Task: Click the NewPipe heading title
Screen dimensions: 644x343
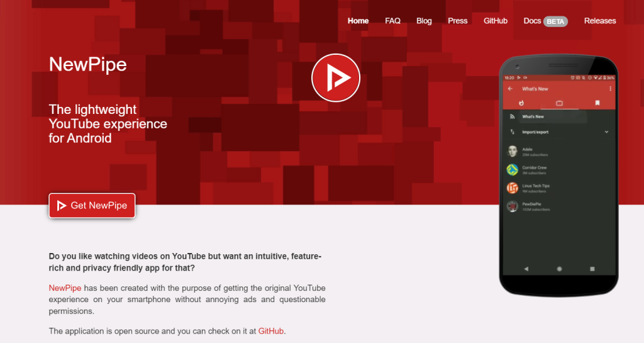Action: 88,64
